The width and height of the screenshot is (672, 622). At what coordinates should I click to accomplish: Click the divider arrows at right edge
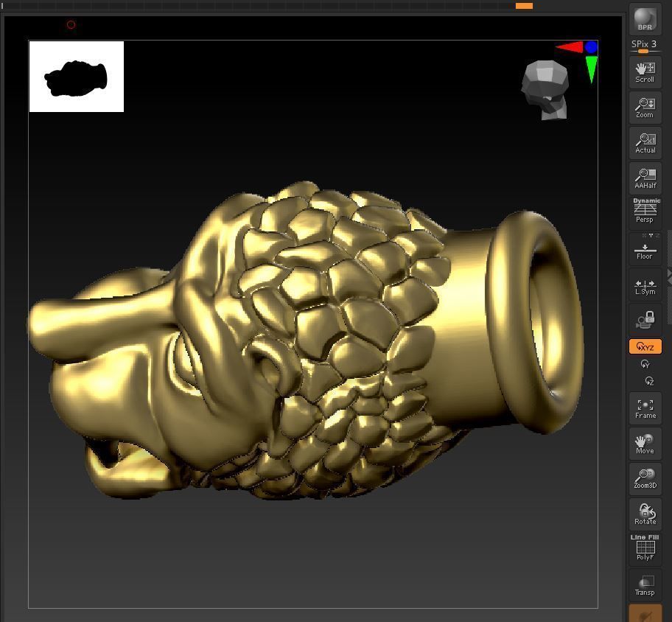click(670, 276)
